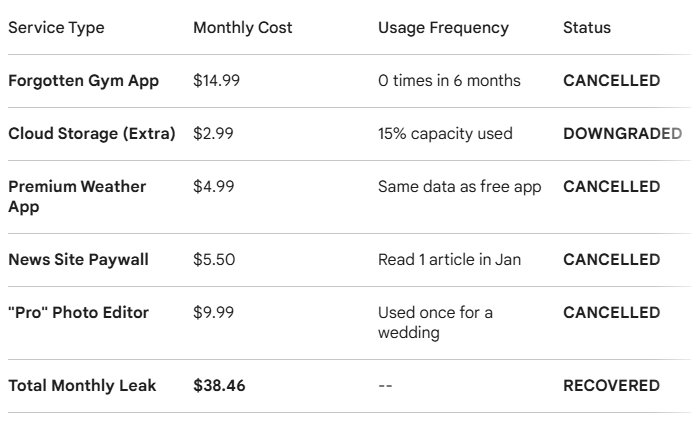The height and width of the screenshot is (428, 691).
Task: Click the Service Type column header
Action: (56, 28)
